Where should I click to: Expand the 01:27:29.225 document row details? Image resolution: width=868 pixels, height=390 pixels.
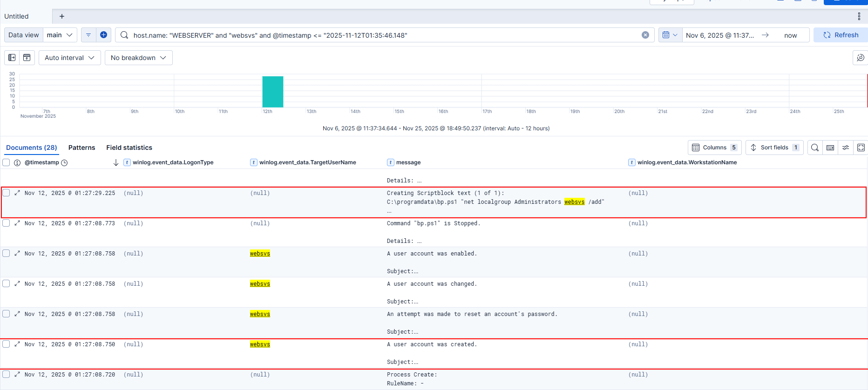point(17,193)
